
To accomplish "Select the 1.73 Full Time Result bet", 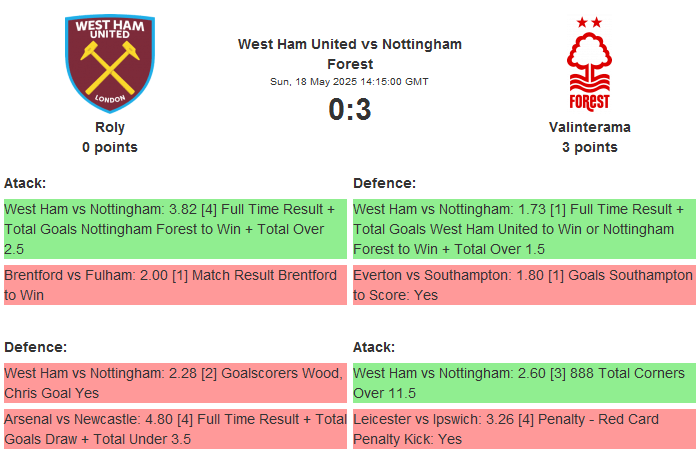I will tap(524, 229).
